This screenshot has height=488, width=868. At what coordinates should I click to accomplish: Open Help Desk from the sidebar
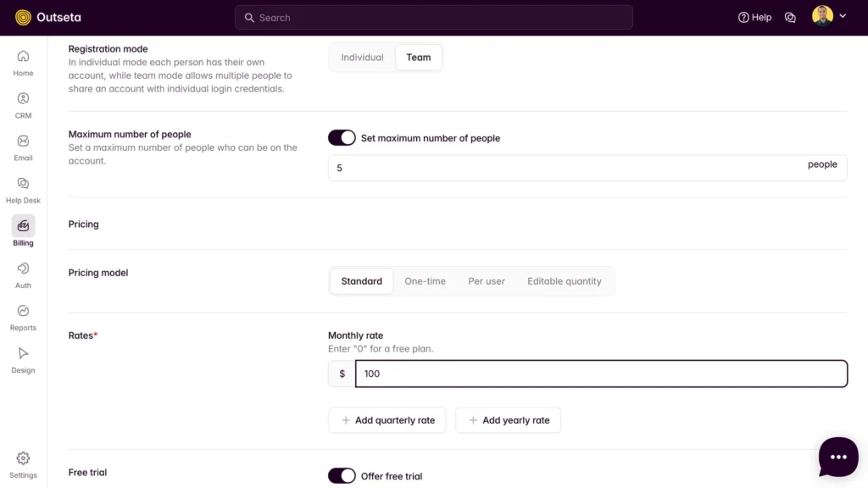pos(23,190)
